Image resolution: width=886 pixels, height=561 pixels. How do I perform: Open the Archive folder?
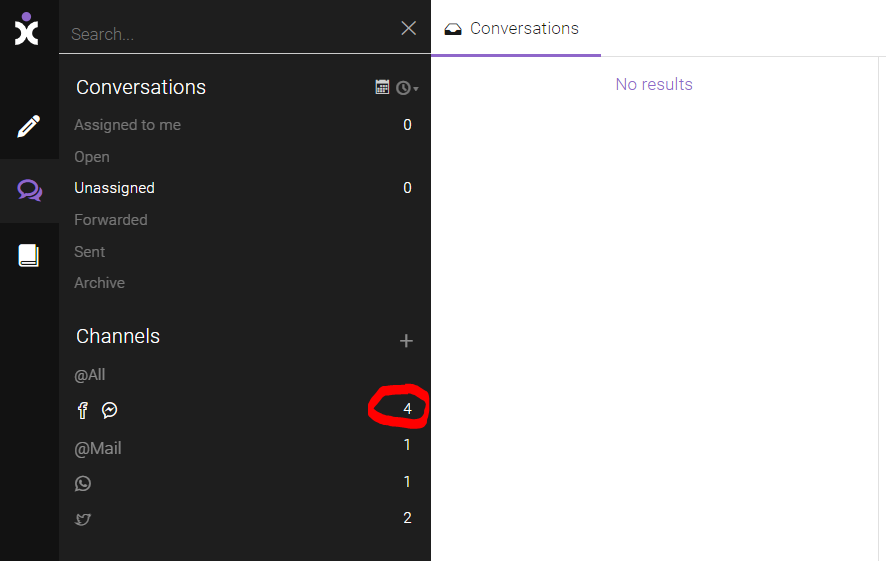tap(99, 282)
